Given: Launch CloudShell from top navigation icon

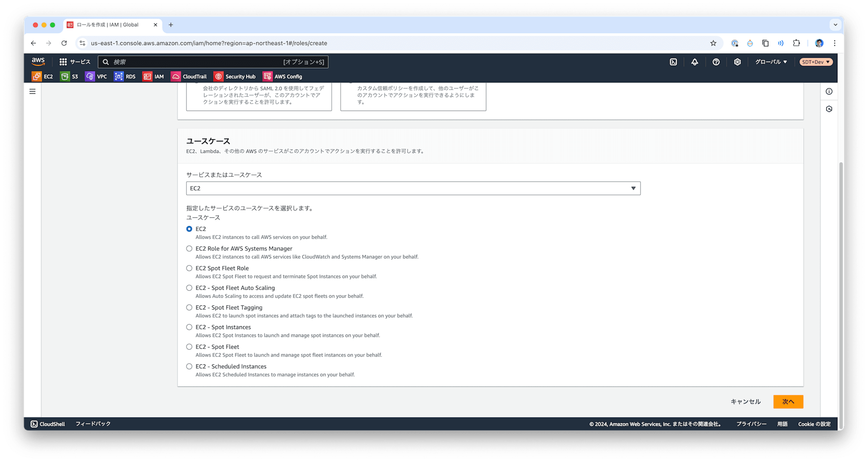Looking at the screenshot, I should click(673, 62).
